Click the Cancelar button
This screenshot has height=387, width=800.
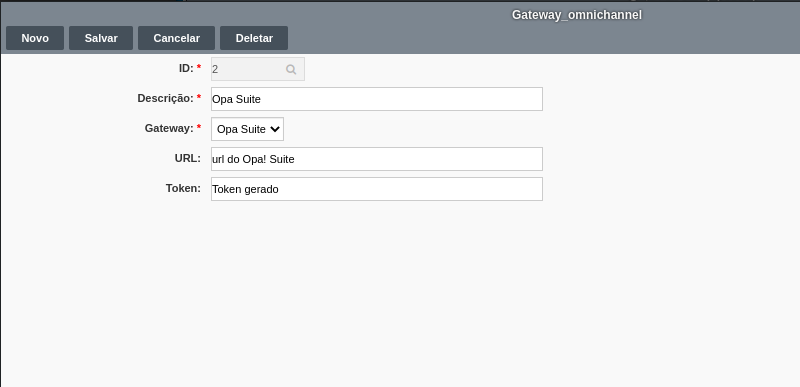(177, 38)
